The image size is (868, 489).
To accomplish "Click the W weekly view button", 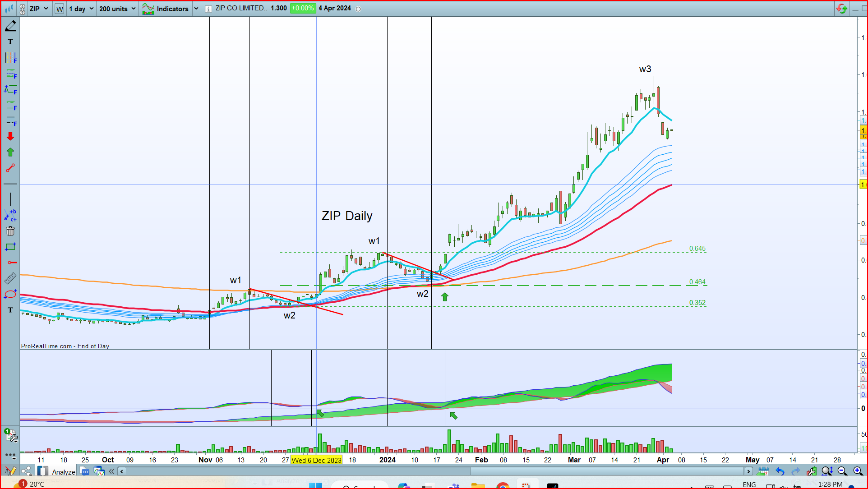I will pos(60,9).
